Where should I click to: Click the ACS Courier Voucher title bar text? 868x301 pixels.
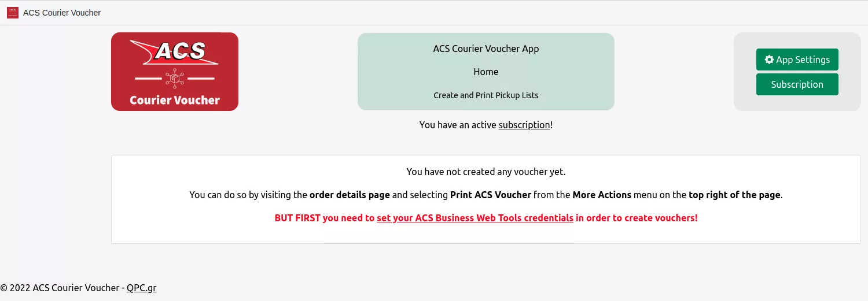coord(62,13)
